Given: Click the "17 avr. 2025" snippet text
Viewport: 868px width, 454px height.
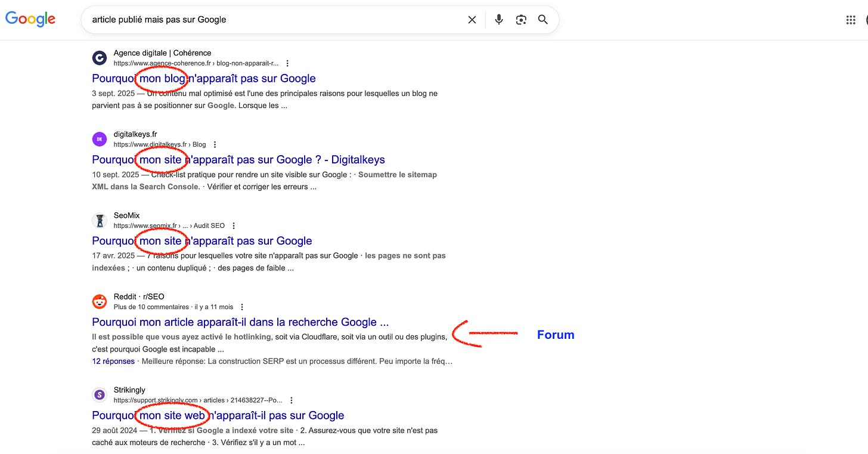Looking at the screenshot, I should click(x=114, y=255).
